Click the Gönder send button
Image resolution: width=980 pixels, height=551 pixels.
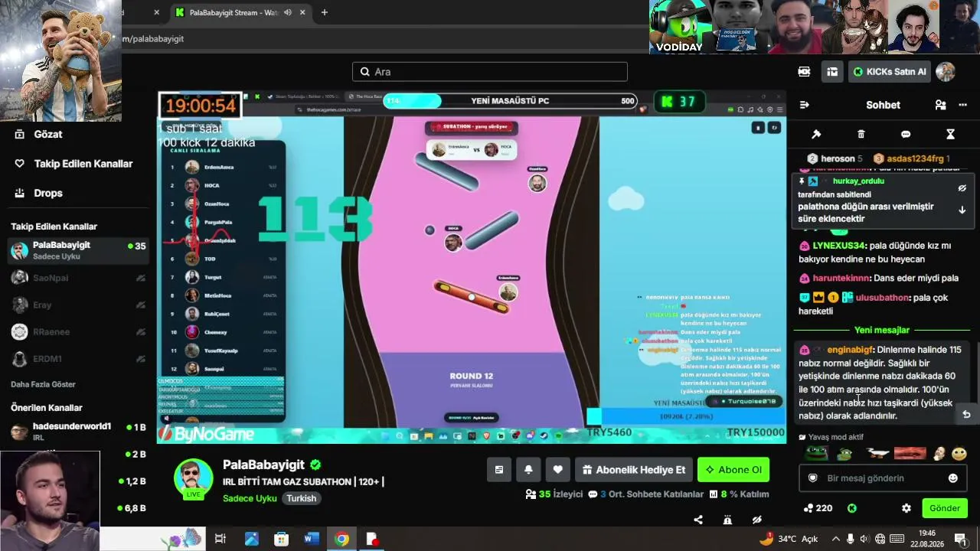[945, 508]
